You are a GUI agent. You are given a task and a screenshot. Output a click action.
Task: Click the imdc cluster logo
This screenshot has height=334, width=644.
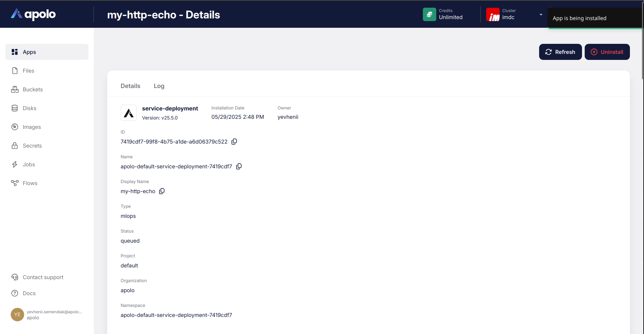click(x=493, y=15)
